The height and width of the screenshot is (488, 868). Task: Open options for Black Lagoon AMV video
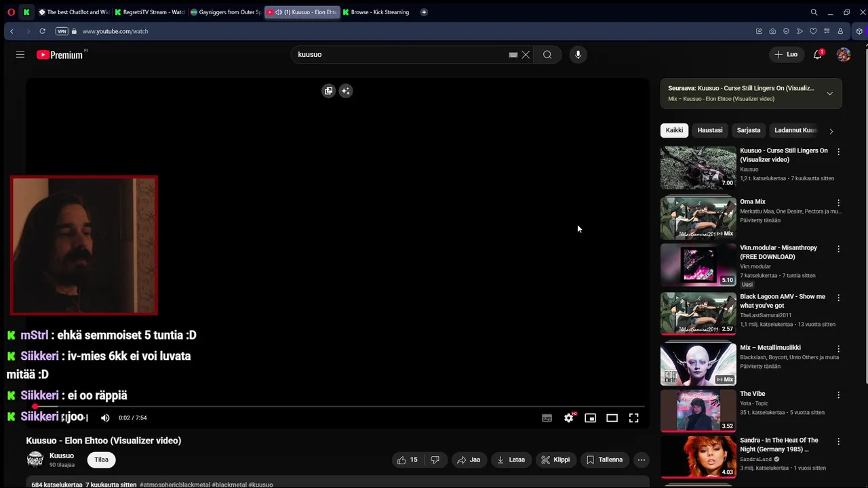click(838, 298)
